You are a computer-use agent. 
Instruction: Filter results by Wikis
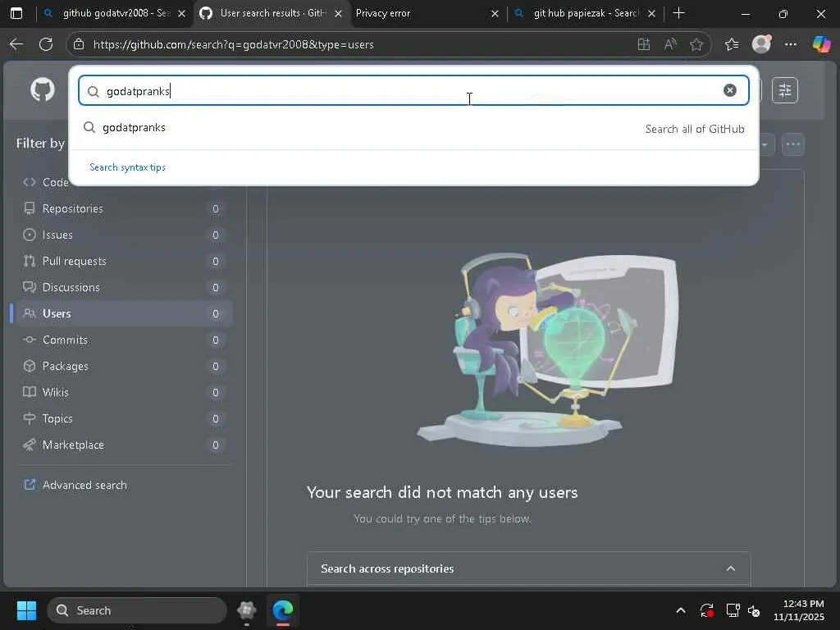[x=123, y=392]
